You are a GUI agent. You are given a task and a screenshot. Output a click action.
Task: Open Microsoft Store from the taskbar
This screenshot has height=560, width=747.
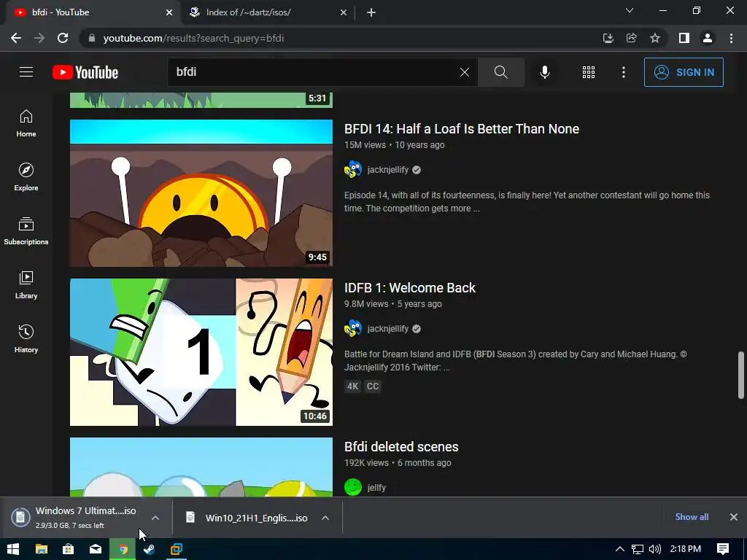coord(68,549)
